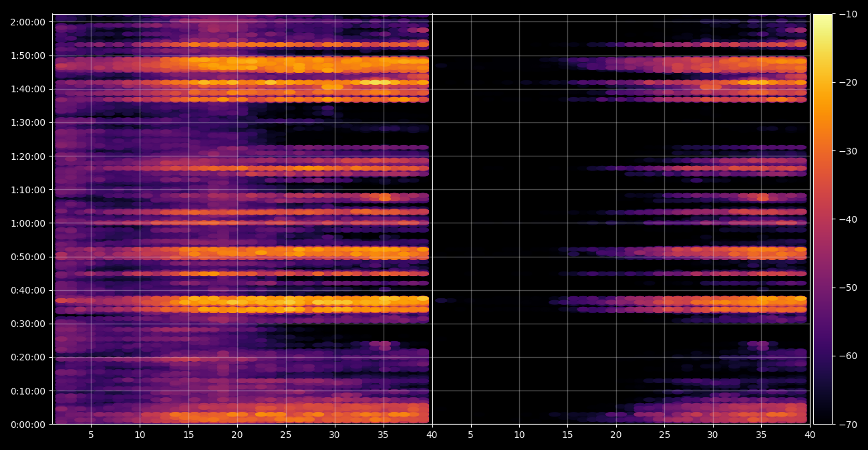Click x-axis label 35 under the right heatmap
This screenshot has height=450, width=868.
coord(761,435)
